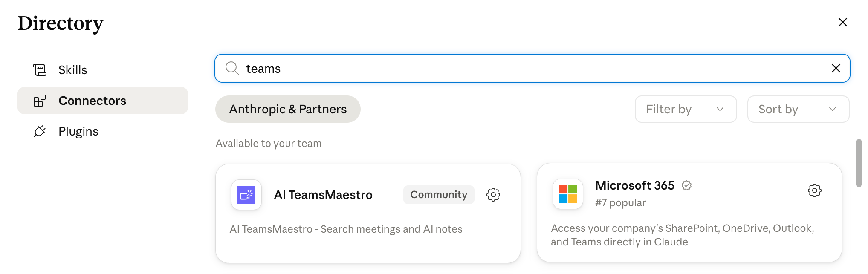The width and height of the screenshot is (868, 274).
Task: Click the 'Available to your team' heading
Action: (x=269, y=144)
